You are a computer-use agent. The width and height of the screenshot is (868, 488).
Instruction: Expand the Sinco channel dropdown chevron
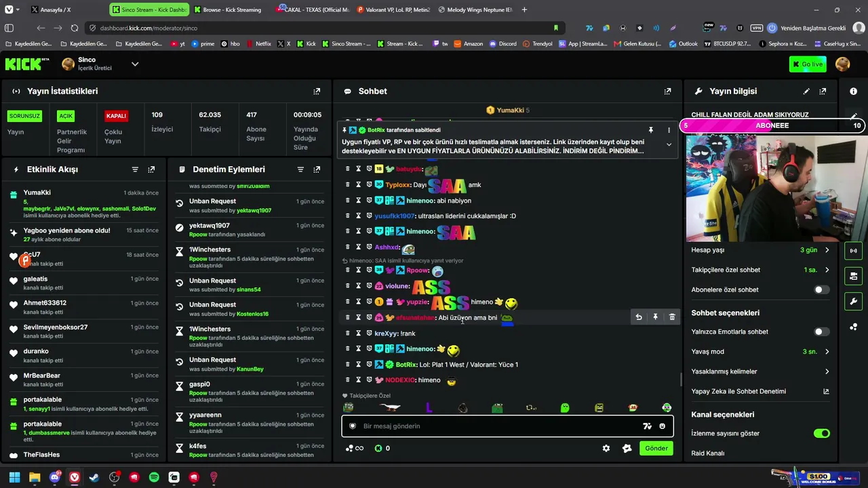tap(135, 64)
